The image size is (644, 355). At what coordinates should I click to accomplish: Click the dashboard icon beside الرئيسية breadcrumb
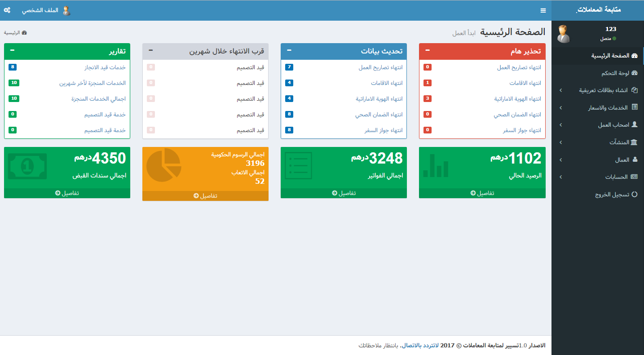[x=24, y=33]
